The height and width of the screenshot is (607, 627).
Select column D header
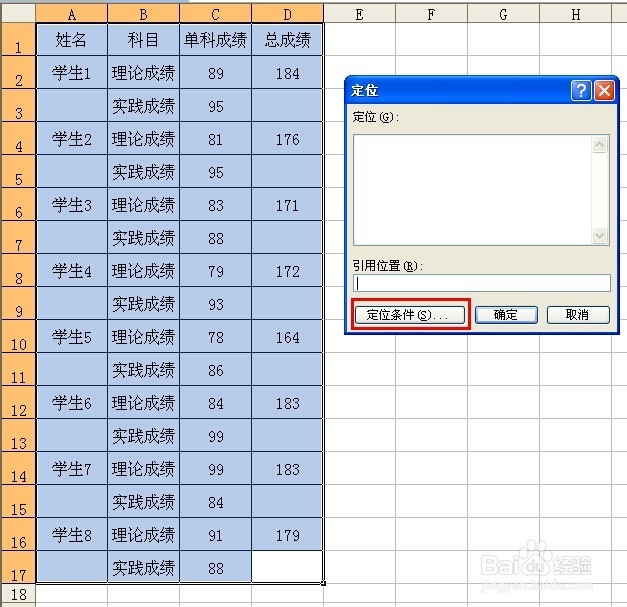[x=288, y=14]
